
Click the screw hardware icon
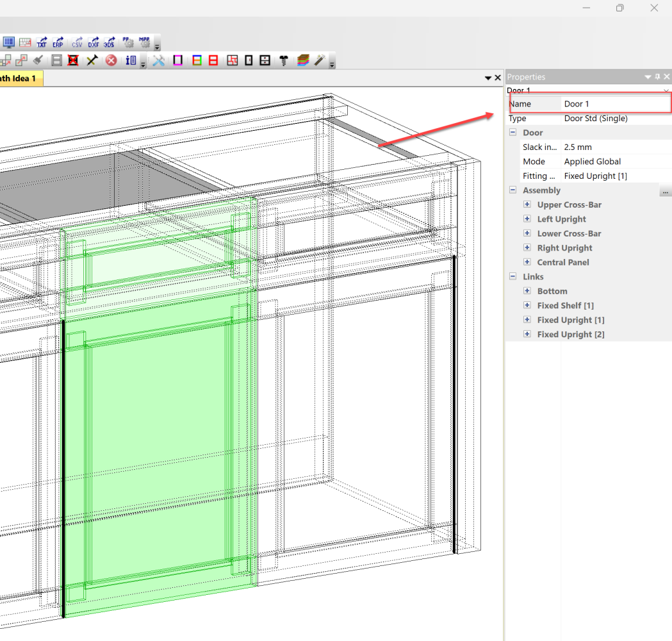284,60
